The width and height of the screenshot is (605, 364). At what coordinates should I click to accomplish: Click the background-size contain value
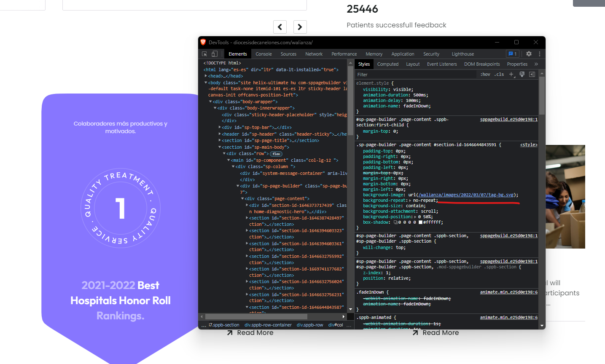(416, 206)
